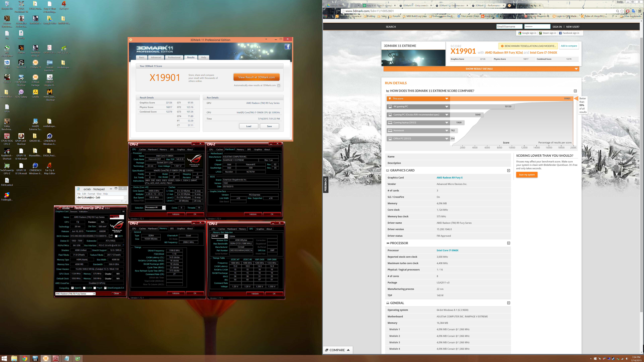Image resolution: width=644 pixels, height=362 pixels.
Task: Collapse the Processor section
Action: pos(509,243)
